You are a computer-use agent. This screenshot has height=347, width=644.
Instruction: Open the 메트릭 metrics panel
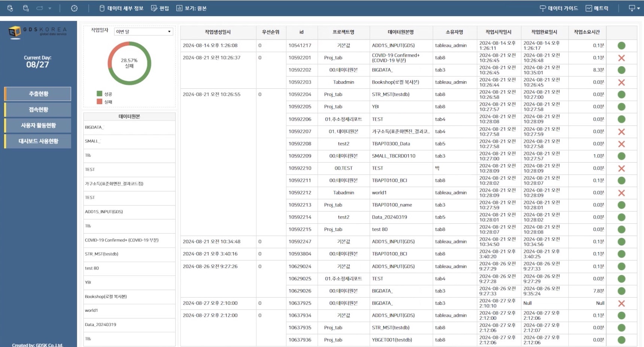tap(597, 8)
